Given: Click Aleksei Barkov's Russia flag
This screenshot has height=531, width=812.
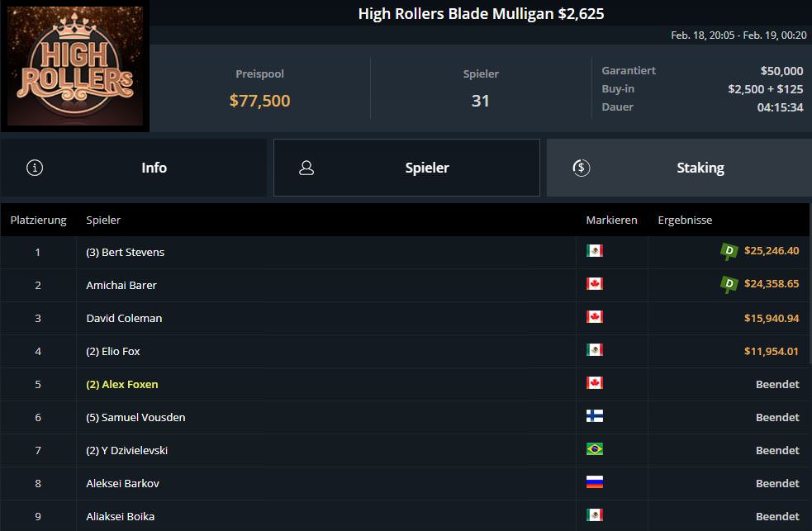Looking at the screenshot, I should [x=594, y=483].
